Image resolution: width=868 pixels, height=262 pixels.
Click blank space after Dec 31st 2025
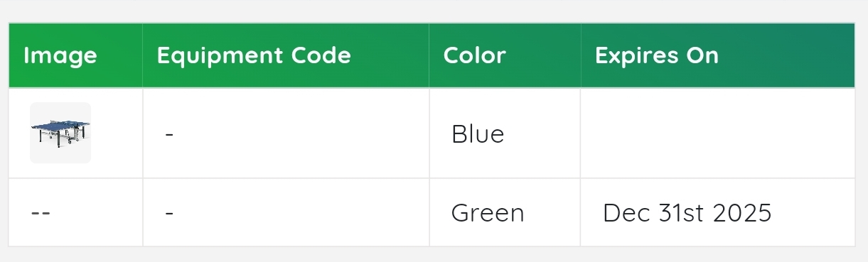(x=814, y=213)
